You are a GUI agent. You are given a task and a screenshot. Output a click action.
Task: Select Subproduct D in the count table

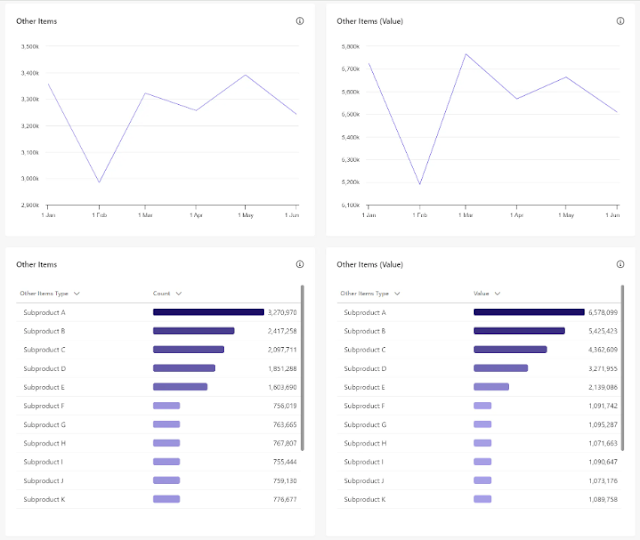[x=44, y=369]
